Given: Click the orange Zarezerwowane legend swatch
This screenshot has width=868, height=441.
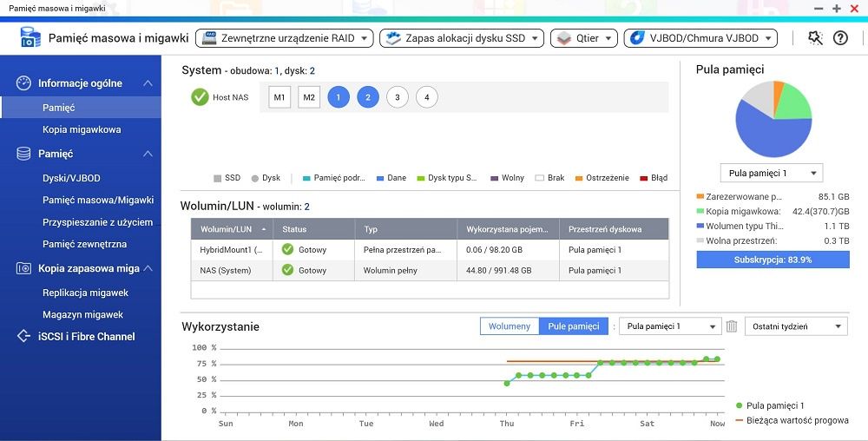Looking at the screenshot, I should click(700, 196).
